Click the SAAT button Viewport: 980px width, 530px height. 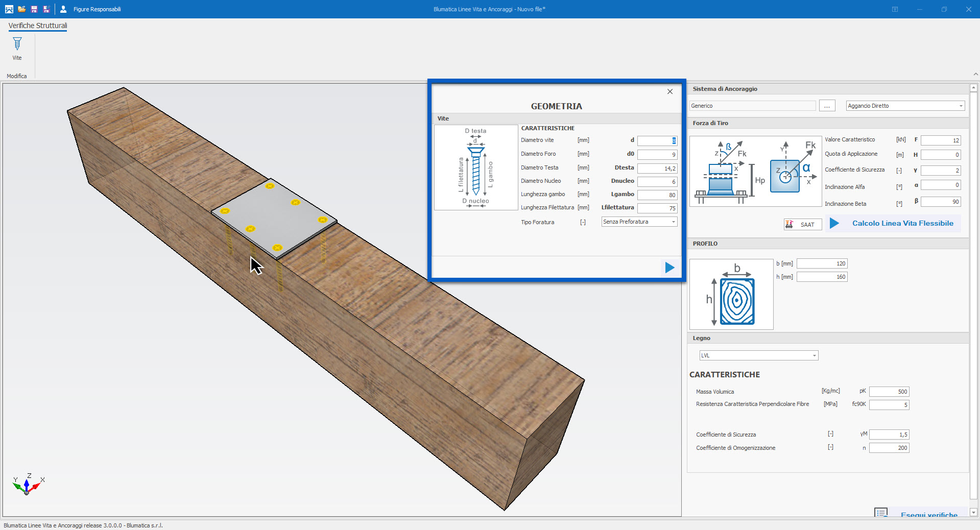[802, 225]
